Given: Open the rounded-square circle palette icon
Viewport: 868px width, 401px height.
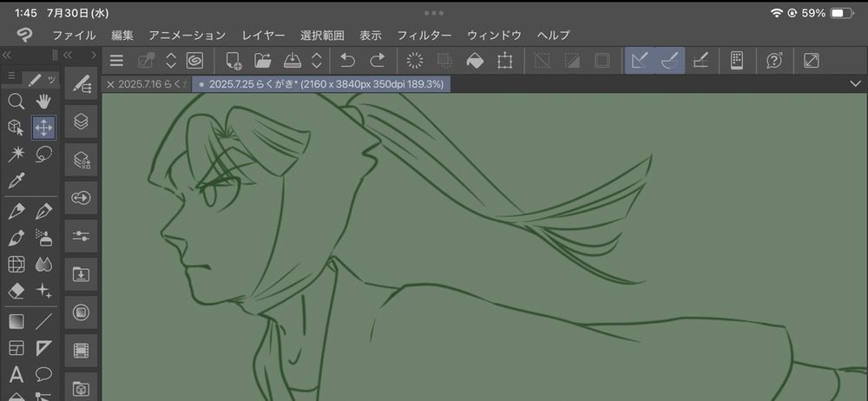Looking at the screenshot, I should (x=82, y=312).
